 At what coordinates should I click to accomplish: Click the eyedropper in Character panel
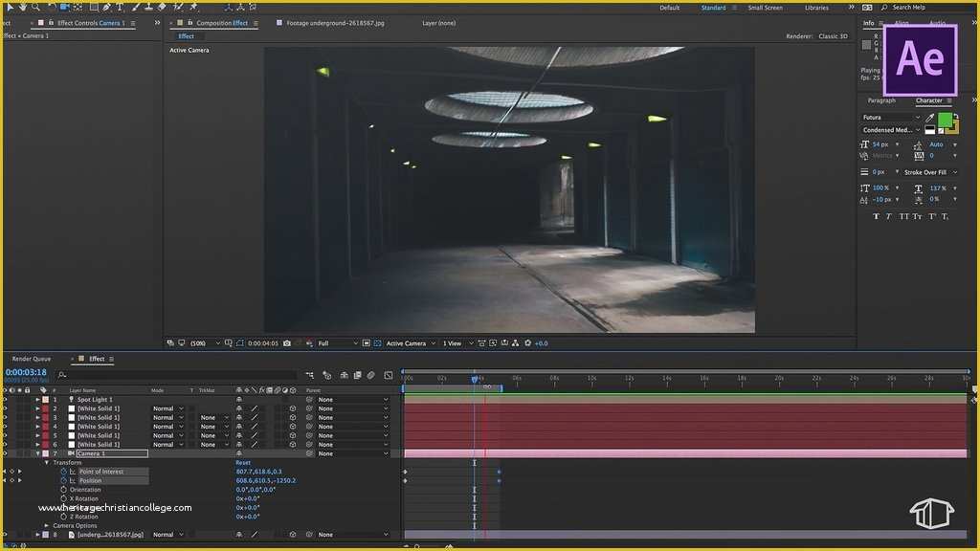coord(929,118)
